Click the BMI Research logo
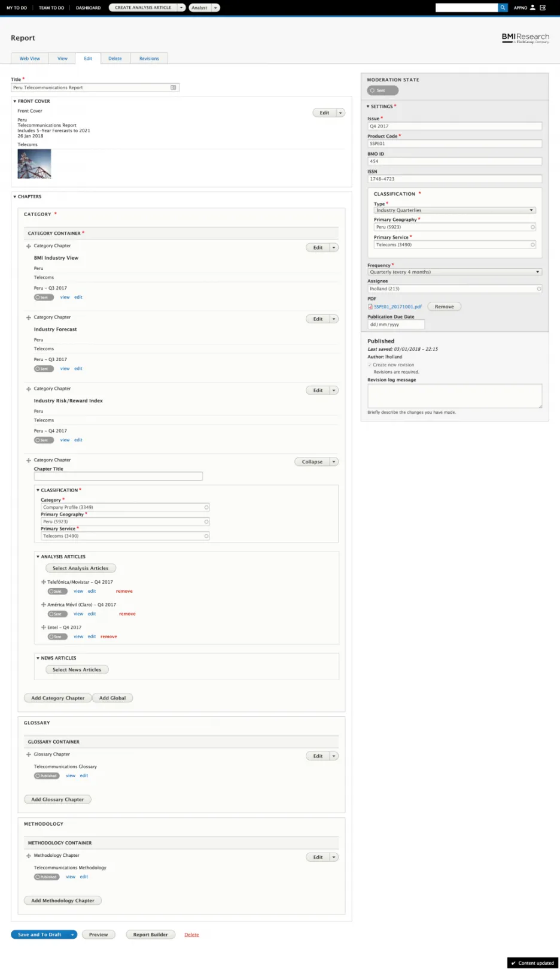Image resolution: width=560 pixels, height=970 pixels. tap(525, 38)
